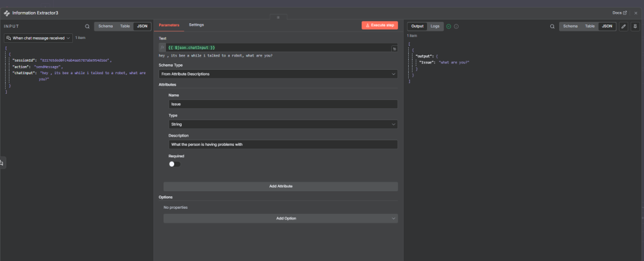Click the search icon in the Output panel

[552, 26]
